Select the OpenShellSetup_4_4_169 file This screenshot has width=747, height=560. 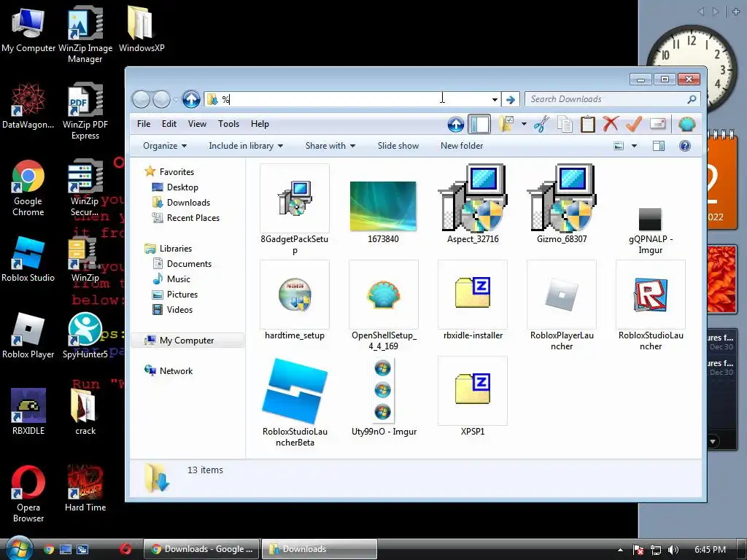pos(384,306)
